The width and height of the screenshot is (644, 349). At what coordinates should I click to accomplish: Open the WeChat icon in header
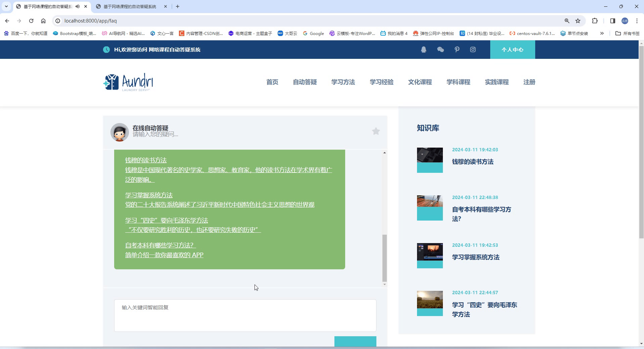(x=441, y=50)
